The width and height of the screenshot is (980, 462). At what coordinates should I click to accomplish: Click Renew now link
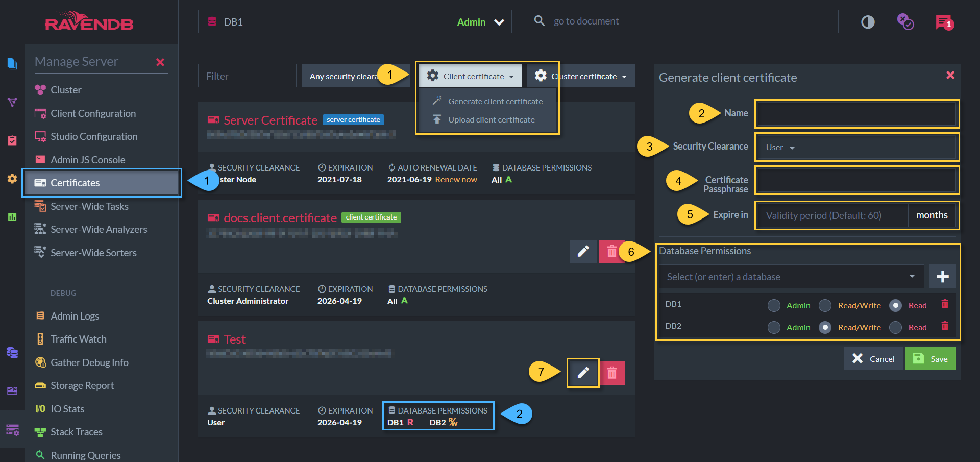456,180
